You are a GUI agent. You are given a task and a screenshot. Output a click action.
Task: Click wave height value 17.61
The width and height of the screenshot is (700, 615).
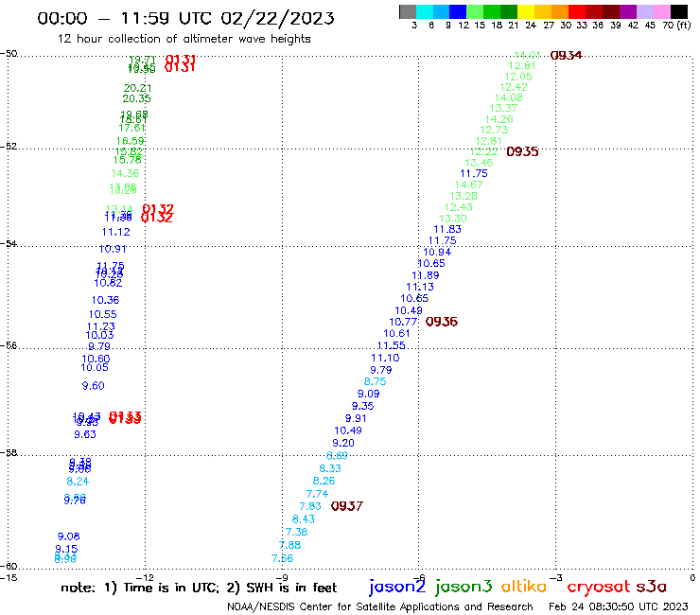pos(131,128)
